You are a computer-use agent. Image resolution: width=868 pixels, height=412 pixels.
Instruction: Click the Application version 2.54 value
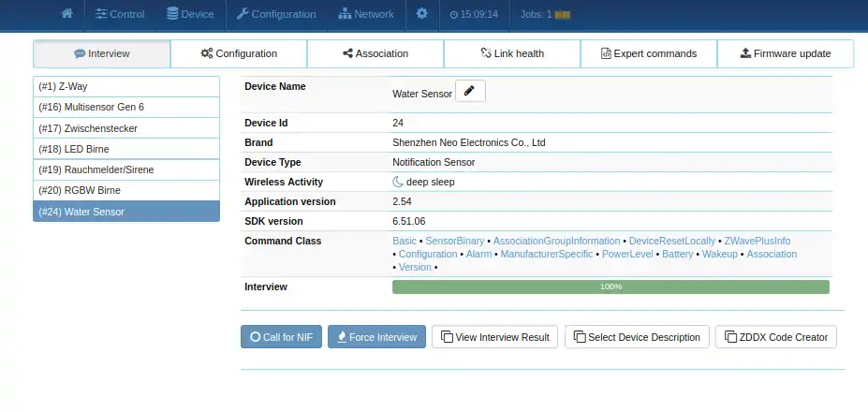[x=402, y=201]
